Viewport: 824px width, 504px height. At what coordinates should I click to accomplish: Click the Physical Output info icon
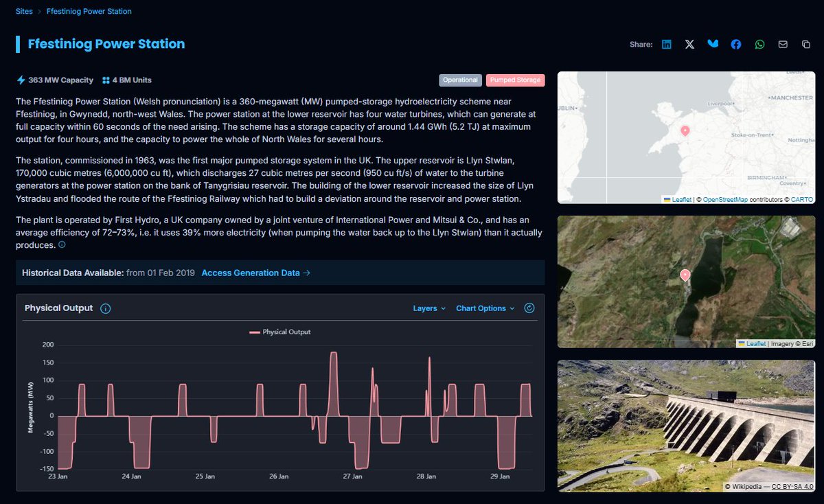pyautogui.click(x=105, y=308)
